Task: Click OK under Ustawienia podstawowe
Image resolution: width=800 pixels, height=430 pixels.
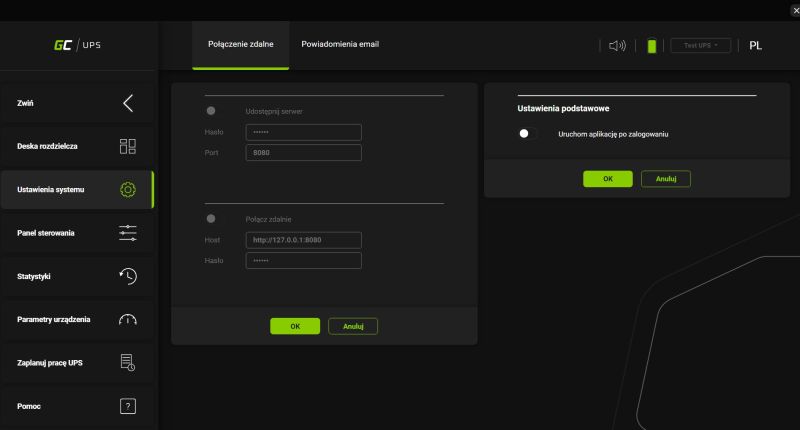Action: (x=608, y=179)
